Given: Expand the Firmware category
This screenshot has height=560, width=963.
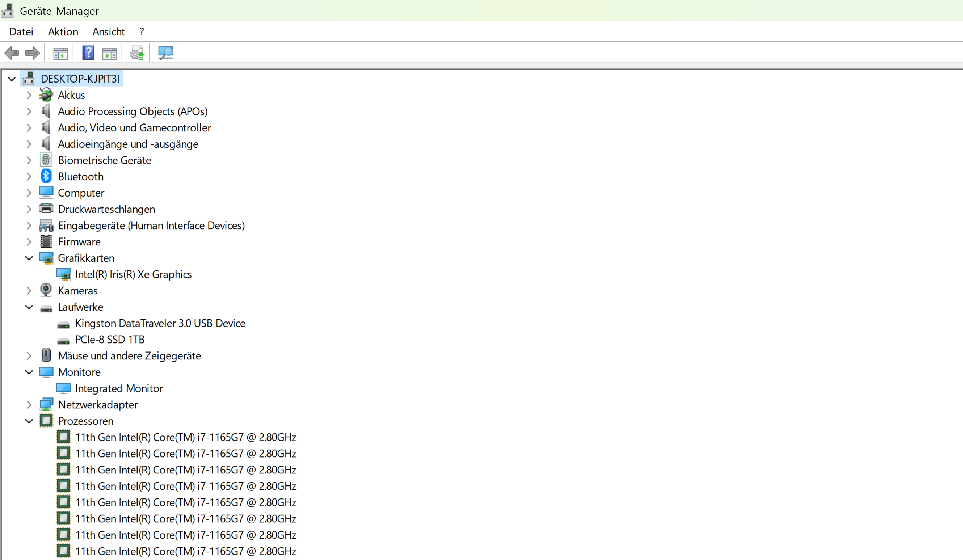Looking at the screenshot, I should pyautogui.click(x=29, y=242).
